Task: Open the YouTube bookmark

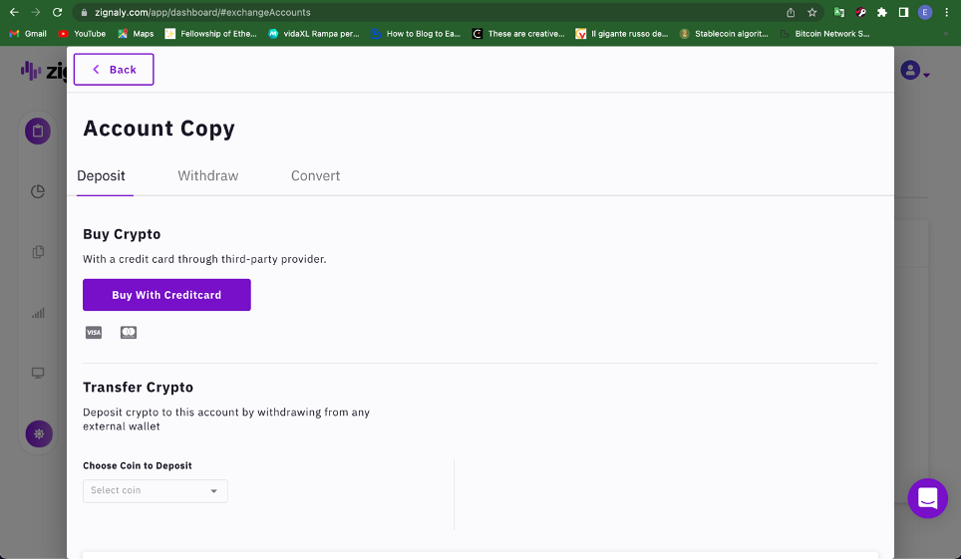Action: click(x=82, y=34)
